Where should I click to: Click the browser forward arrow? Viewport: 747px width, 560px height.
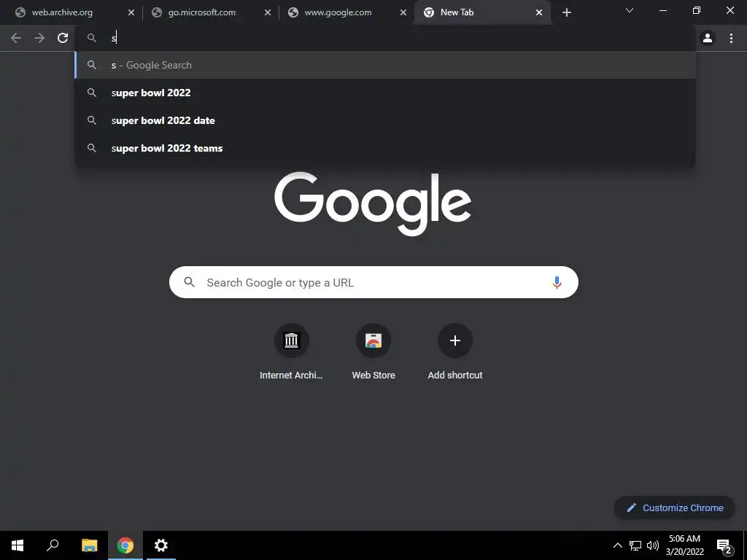[x=39, y=38]
